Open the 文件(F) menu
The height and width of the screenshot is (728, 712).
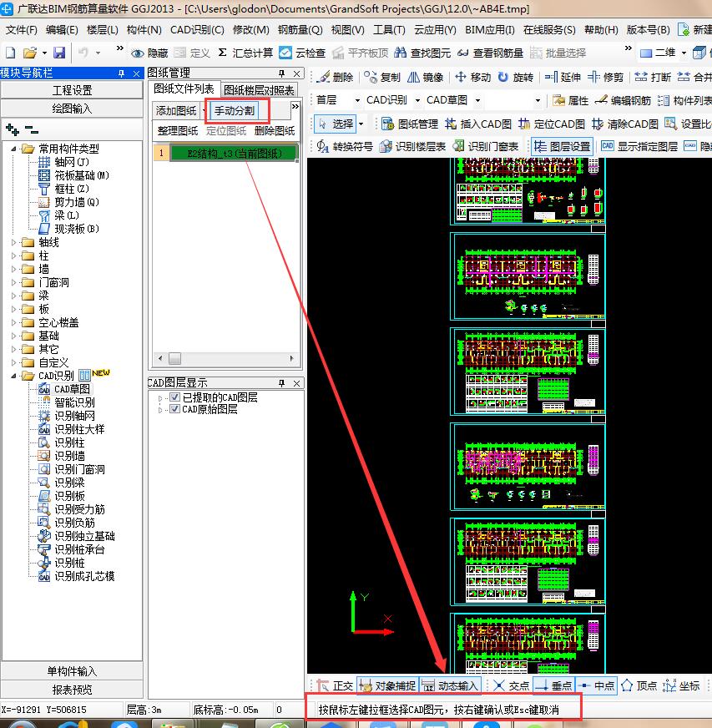[22, 30]
